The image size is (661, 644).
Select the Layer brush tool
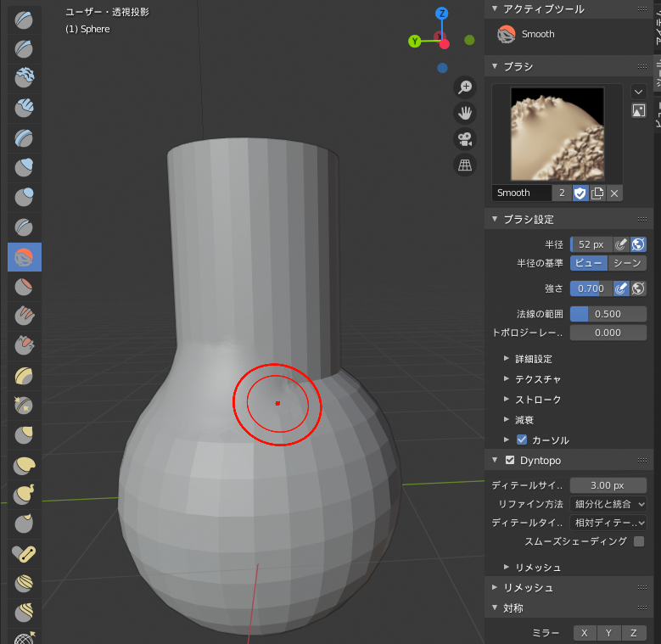point(24,138)
